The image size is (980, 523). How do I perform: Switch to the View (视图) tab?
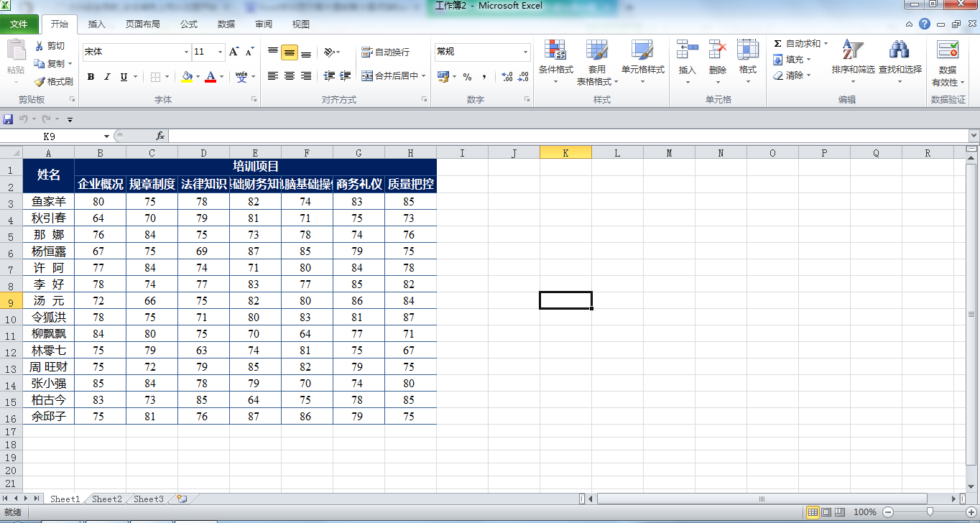[x=301, y=24]
